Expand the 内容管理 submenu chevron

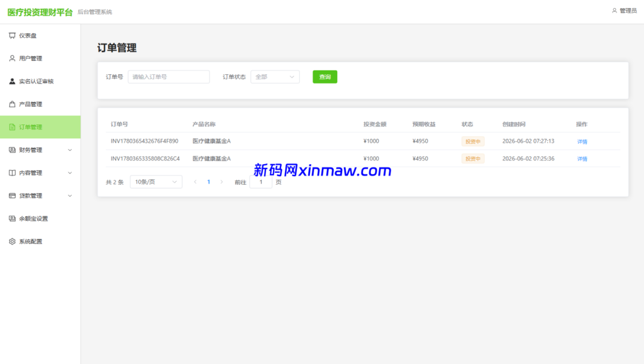pyautogui.click(x=70, y=173)
